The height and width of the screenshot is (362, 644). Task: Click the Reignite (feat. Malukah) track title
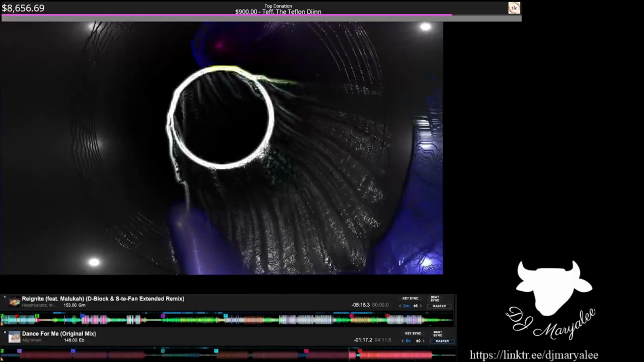tap(103, 298)
